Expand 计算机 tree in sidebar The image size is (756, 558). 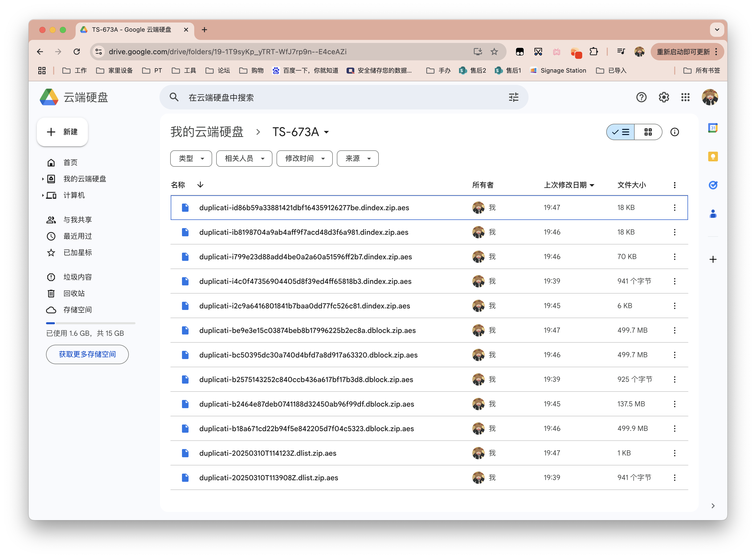click(42, 195)
